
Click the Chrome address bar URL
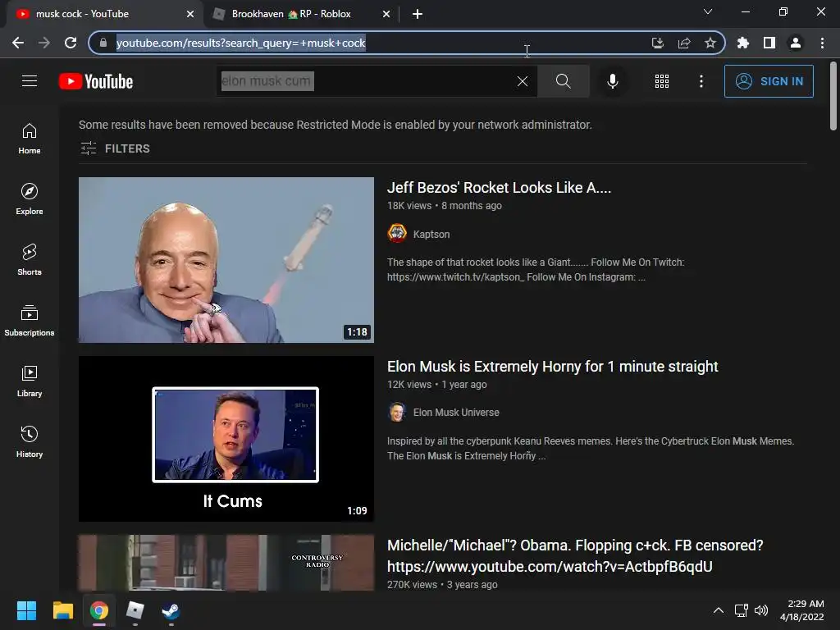240,43
